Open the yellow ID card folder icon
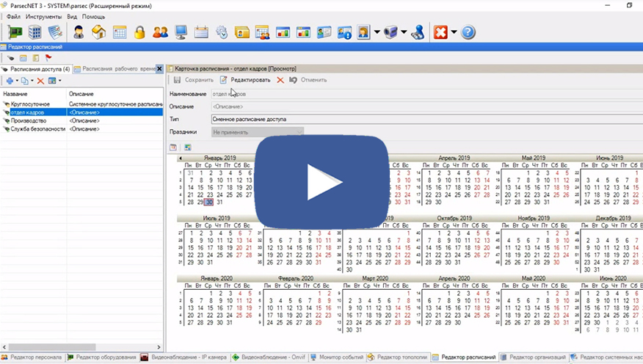The width and height of the screenshot is (643, 364). coord(242,32)
